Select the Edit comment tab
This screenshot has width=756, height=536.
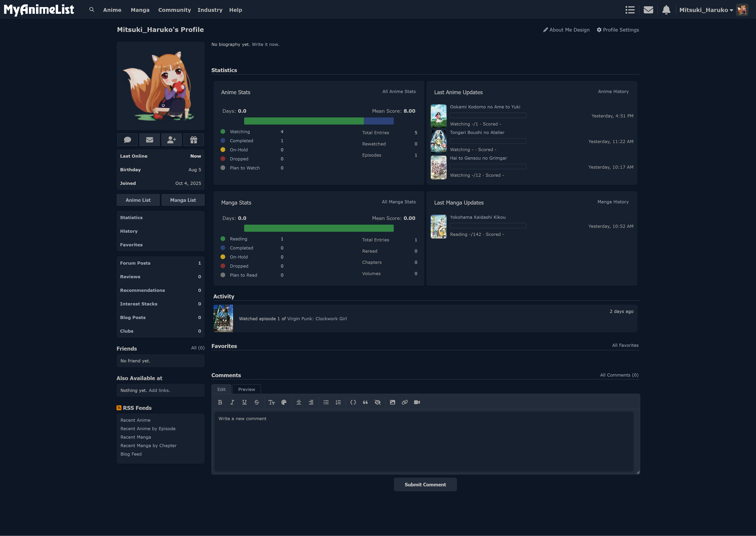tap(221, 389)
